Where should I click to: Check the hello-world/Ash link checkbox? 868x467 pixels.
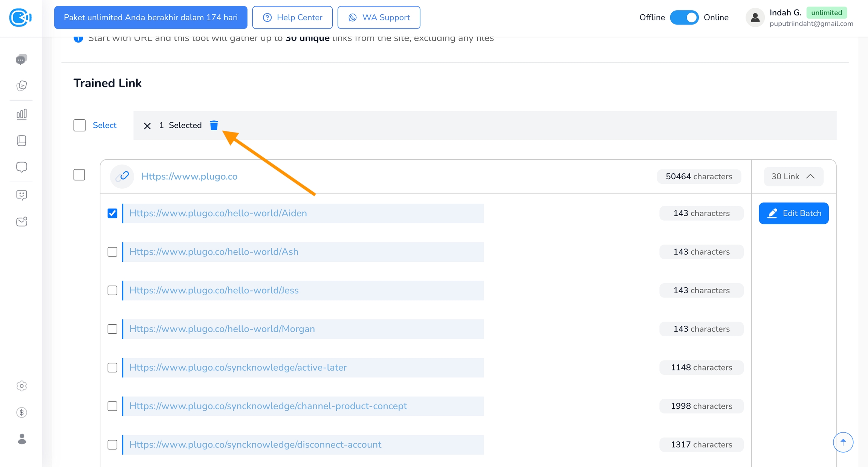click(112, 252)
